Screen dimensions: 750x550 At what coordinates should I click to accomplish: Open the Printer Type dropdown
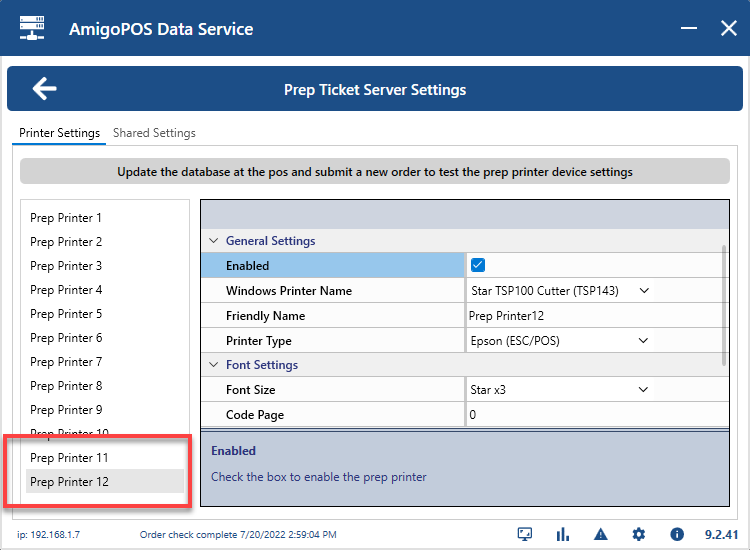tap(643, 340)
